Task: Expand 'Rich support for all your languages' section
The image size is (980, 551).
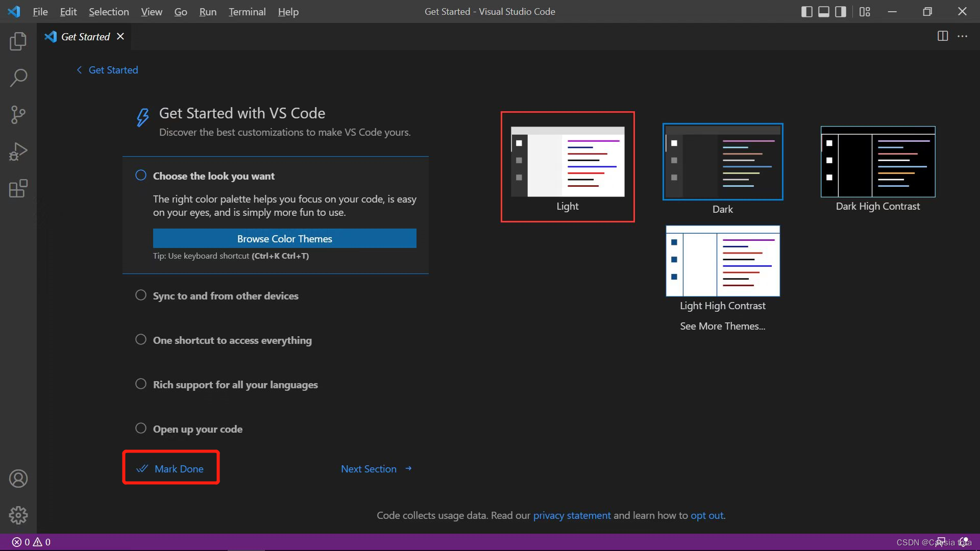Action: click(235, 384)
